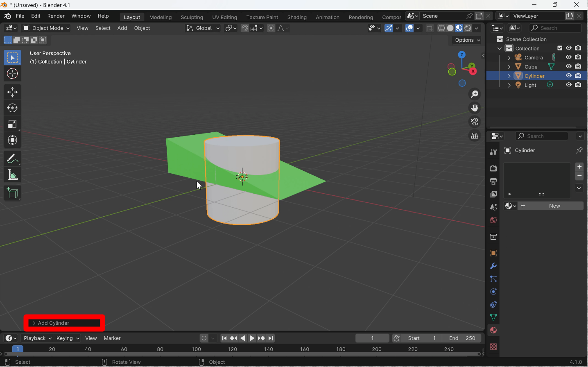Collapse the Collection tree item
The height and width of the screenshot is (367, 588).
(x=500, y=48)
